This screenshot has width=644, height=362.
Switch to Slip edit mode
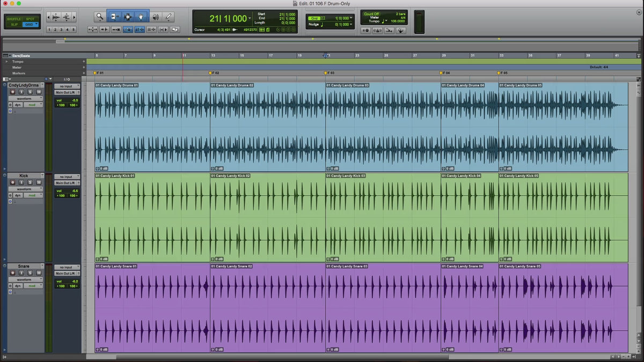(14, 25)
